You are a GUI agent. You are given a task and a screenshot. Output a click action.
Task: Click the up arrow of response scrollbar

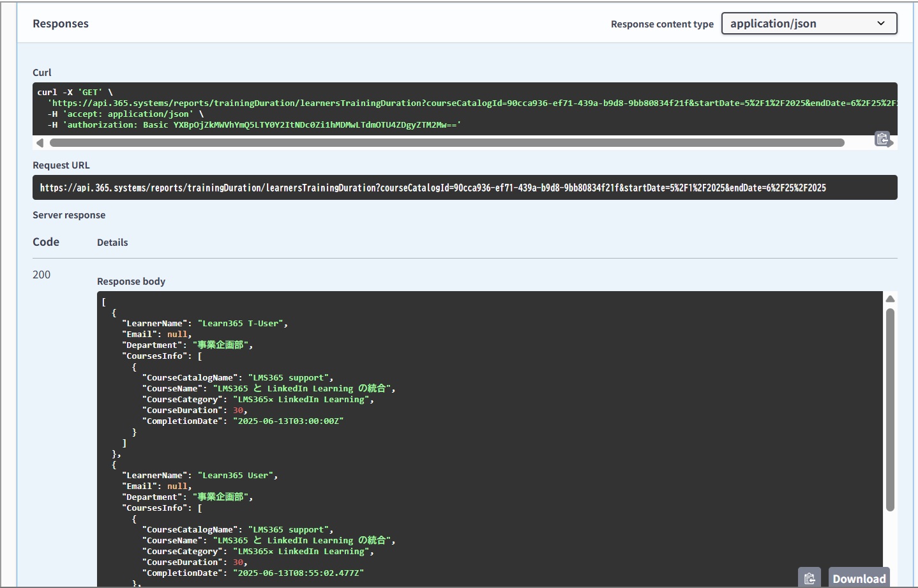890,299
